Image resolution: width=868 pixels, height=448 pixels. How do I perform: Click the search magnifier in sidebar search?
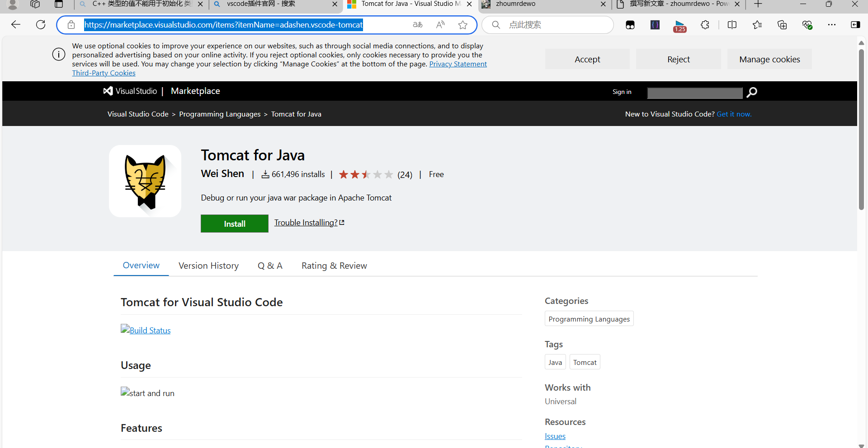pos(496,25)
